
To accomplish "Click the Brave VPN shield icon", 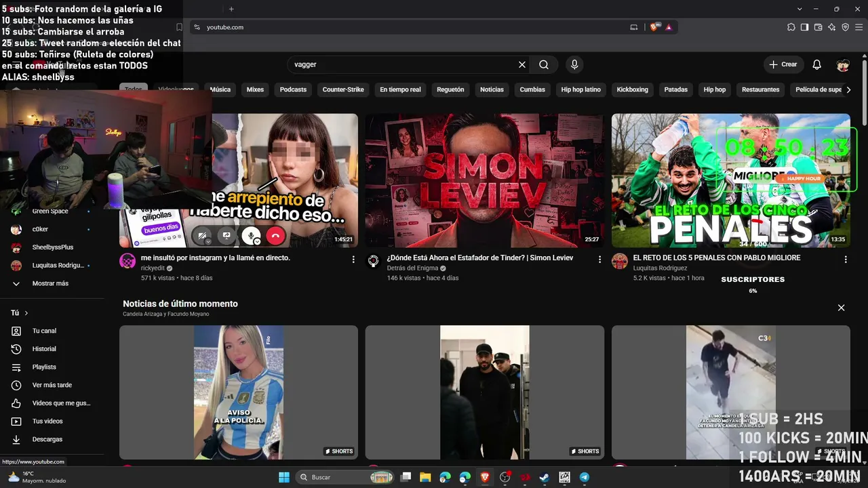I will [845, 27].
